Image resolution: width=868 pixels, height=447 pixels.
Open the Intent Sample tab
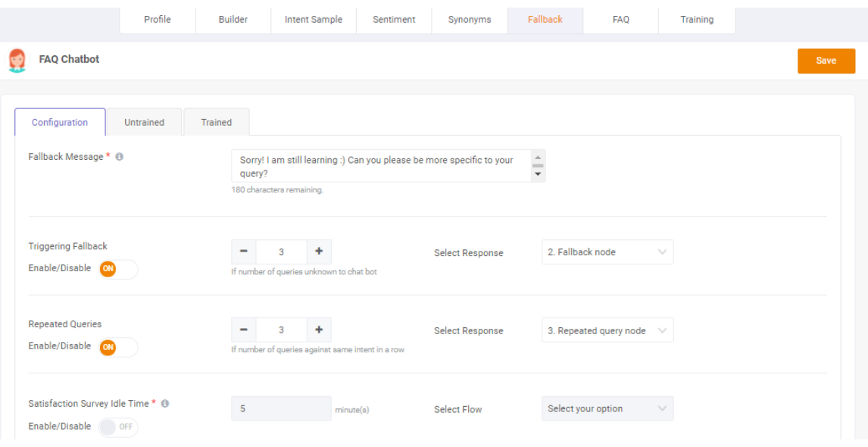[314, 20]
